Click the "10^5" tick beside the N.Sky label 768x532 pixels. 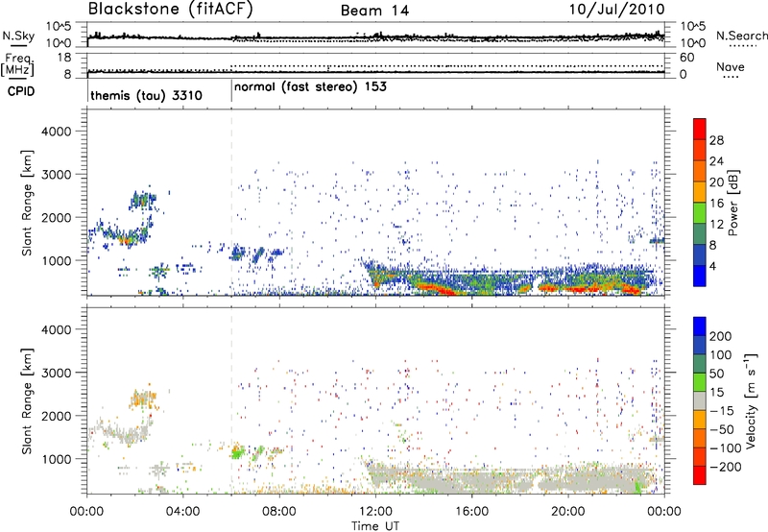click(x=59, y=27)
